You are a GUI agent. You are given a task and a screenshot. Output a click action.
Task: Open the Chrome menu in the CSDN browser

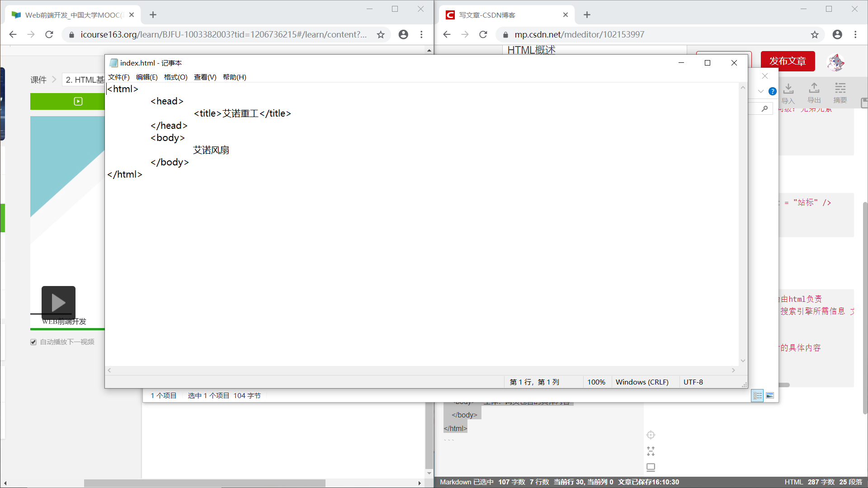[x=855, y=34]
